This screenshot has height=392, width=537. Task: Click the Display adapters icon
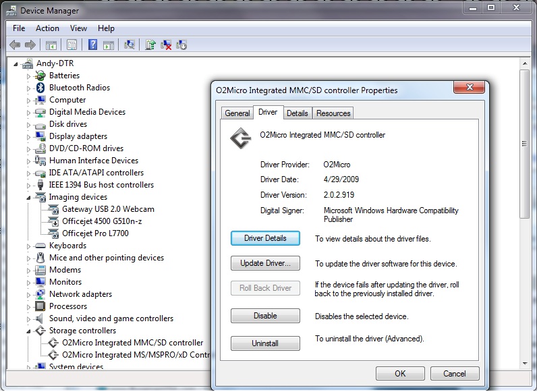coord(40,136)
